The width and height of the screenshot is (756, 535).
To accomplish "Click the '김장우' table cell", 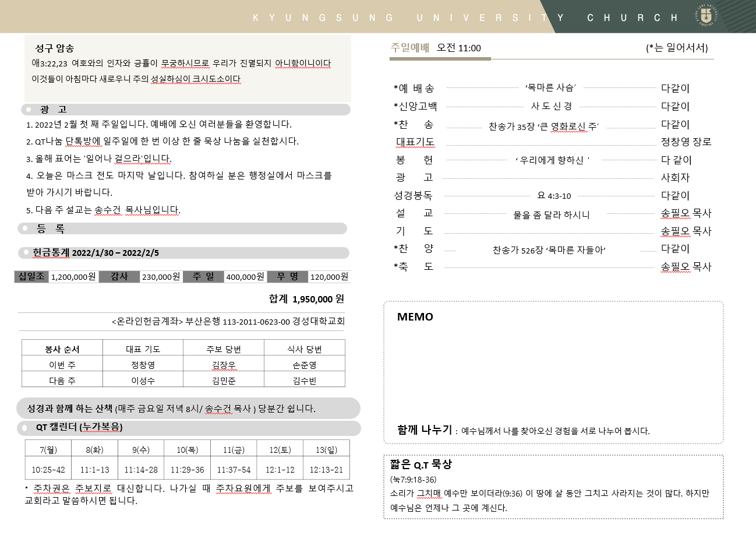I will 224,365.
